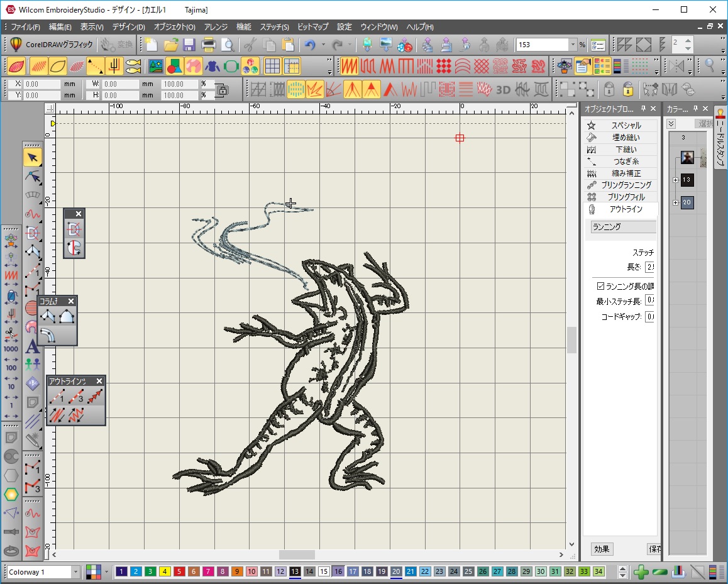Open the Help menu
The image size is (728, 584).
pyautogui.click(x=420, y=27)
